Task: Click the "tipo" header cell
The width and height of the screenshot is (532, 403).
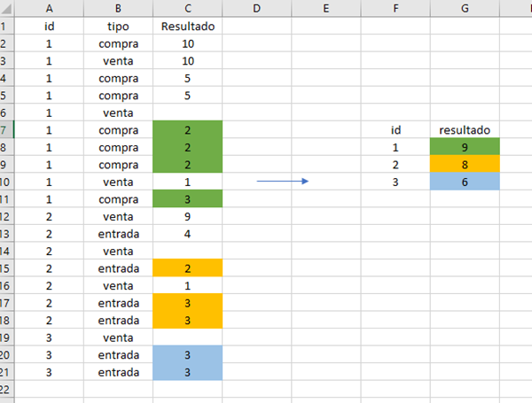Action: [x=119, y=26]
